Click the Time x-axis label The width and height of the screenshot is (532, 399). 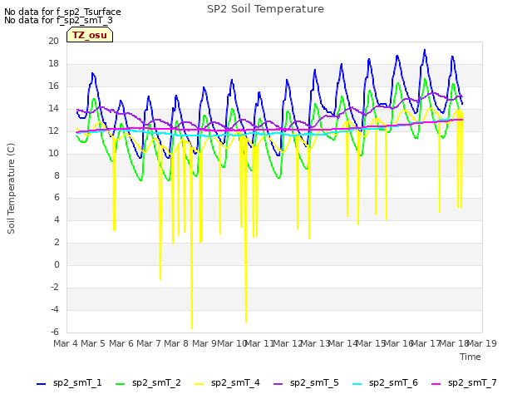coord(470,357)
